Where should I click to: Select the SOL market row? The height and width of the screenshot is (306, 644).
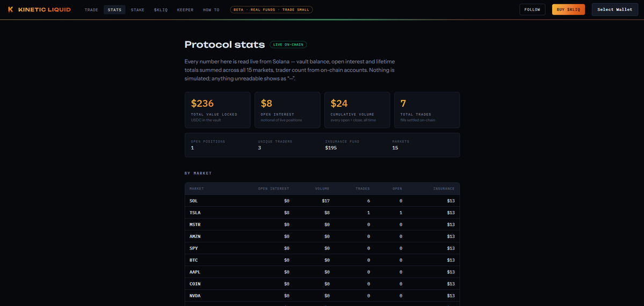click(322, 201)
